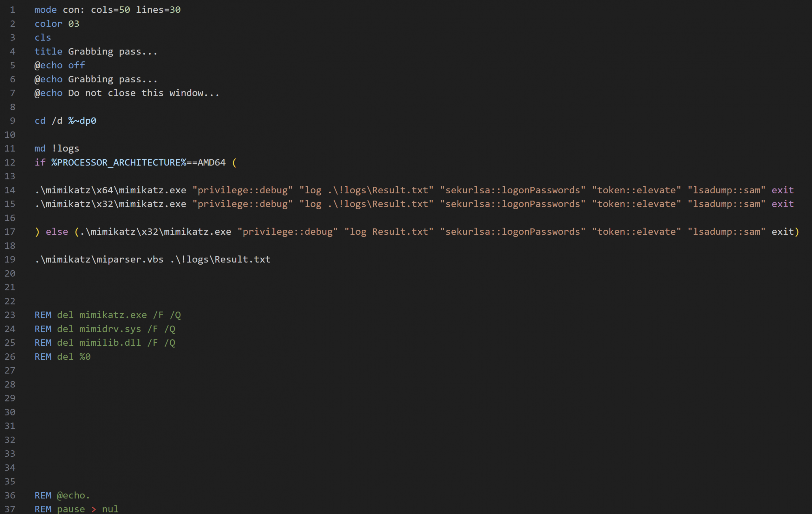Click the '>' redirect on line 37
812x514 pixels.
(93, 509)
